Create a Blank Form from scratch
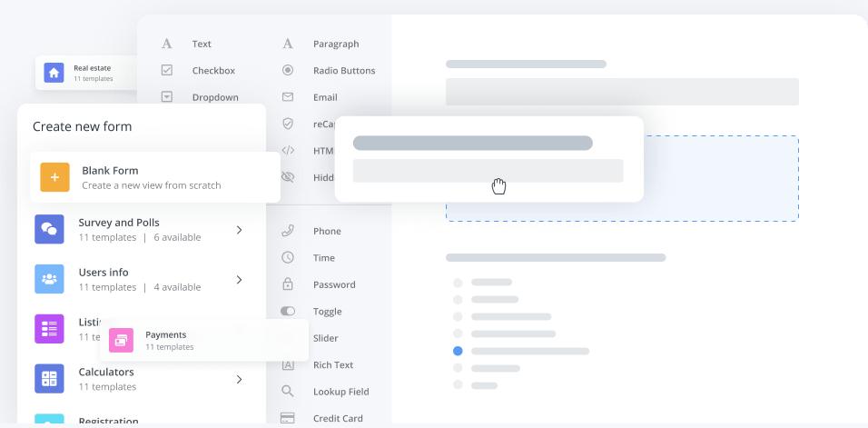The width and height of the screenshot is (868, 428). point(151,177)
